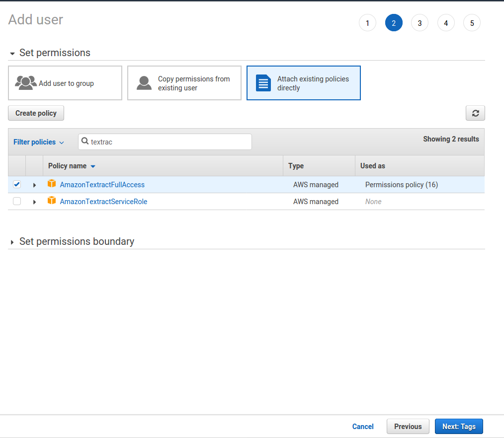
Task: Click the search magnifier icon in filter box
Action: [x=85, y=141]
